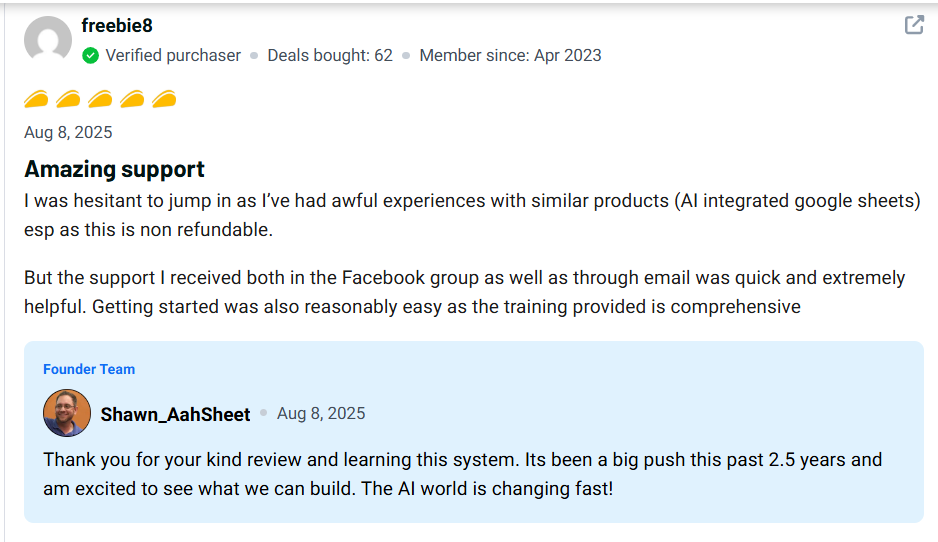The image size is (938, 542).
Task: Open the Shawn_AahSheet username link
Action: point(175,414)
